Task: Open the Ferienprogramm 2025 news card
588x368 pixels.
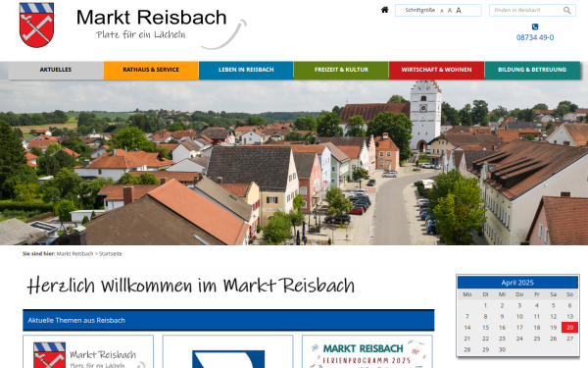Action: pos(367,352)
